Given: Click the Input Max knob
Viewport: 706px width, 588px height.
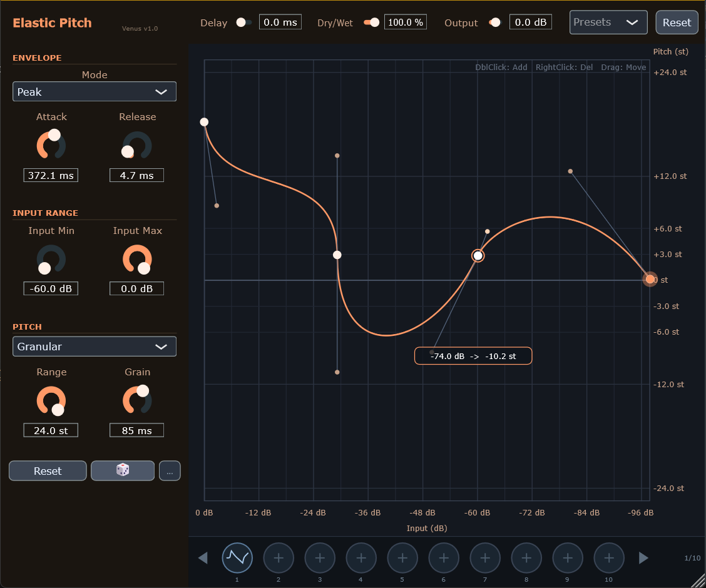Looking at the screenshot, I should 137,259.
